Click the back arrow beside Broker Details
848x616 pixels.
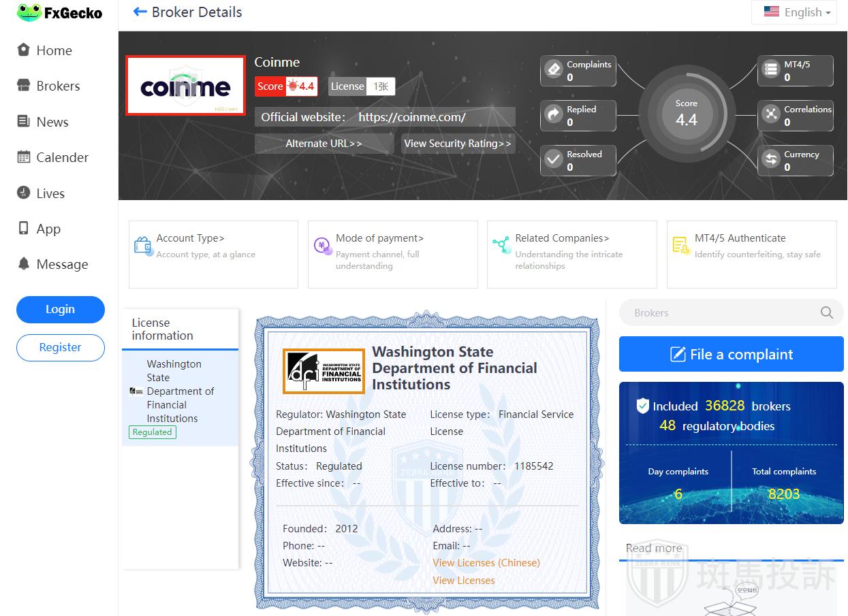click(x=140, y=12)
